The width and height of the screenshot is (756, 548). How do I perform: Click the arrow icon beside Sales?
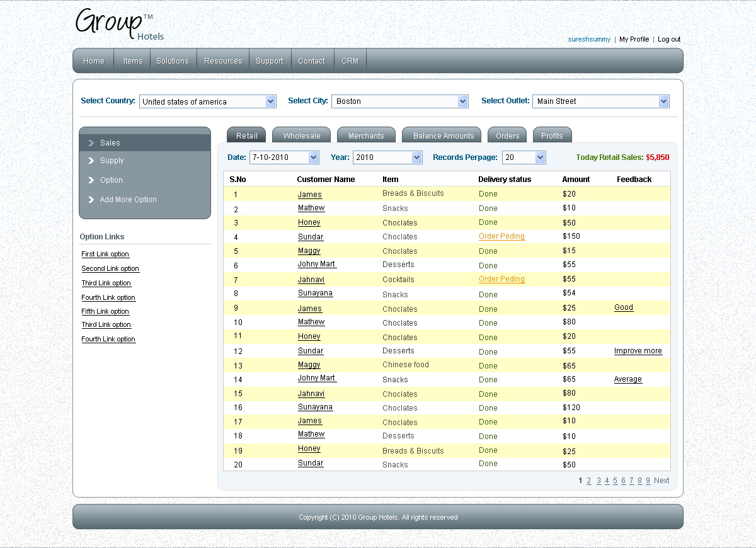[91, 143]
